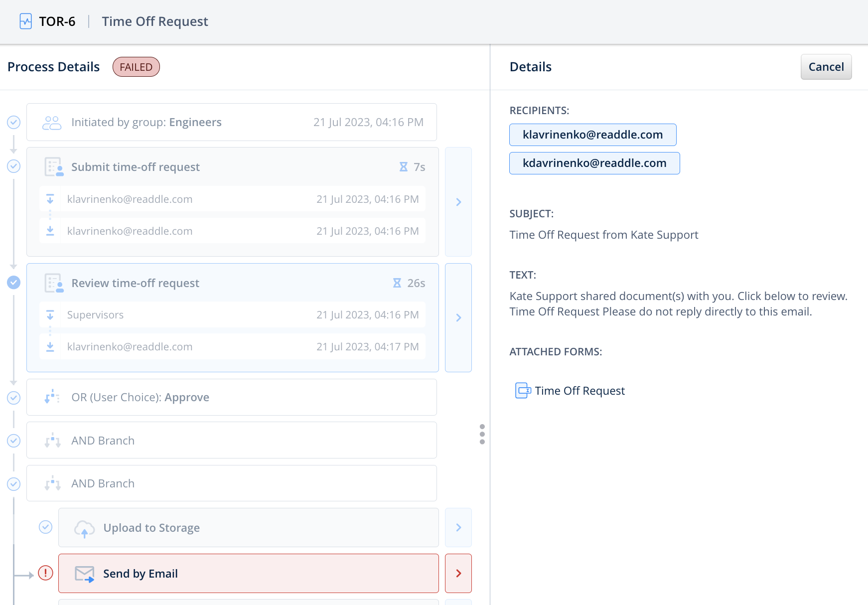Viewport: 868px width, 605px height.
Task: Click the status checkmark beside OR Approve step
Action: click(13, 398)
